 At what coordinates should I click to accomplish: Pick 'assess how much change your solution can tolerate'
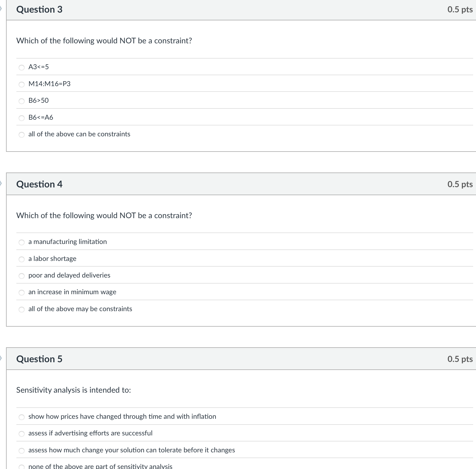click(22, 451)
